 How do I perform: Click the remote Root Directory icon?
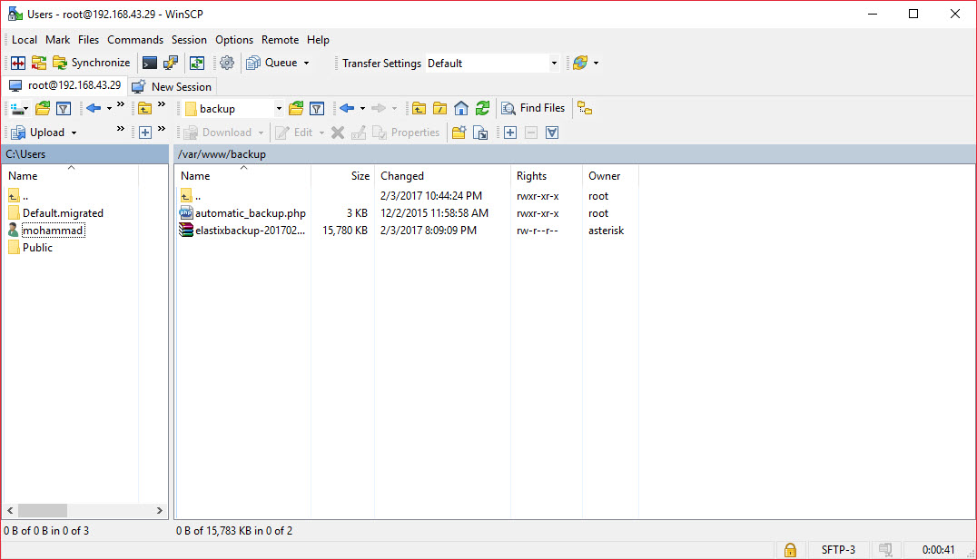pyautogui.click(x=439, y=109)
